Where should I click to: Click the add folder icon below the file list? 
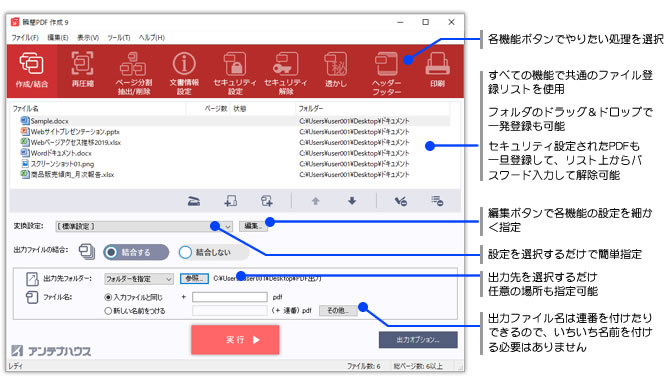tap(267, 200)
